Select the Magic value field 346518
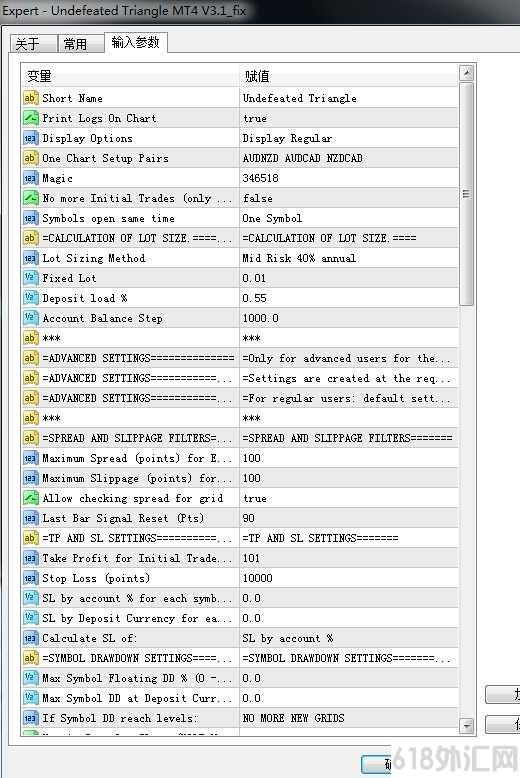Viewport: 520px width, 778px height. click(349, 178)
